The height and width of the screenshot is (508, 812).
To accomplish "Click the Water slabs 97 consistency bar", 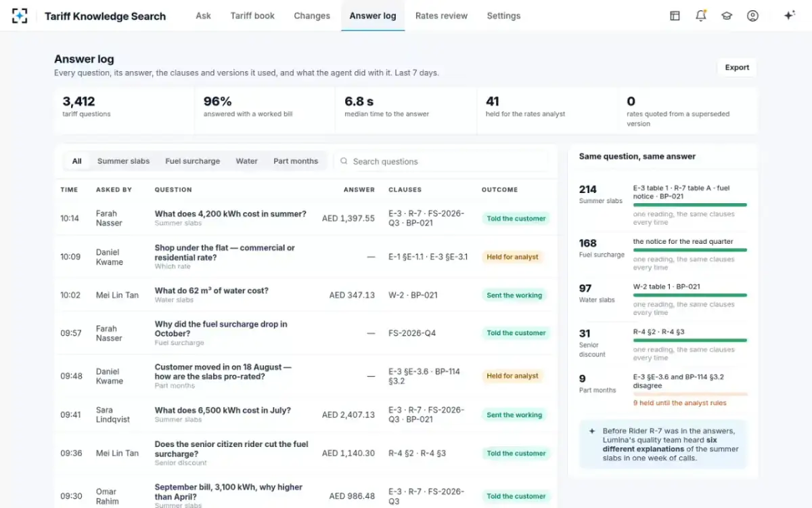I will pos(690,295).
